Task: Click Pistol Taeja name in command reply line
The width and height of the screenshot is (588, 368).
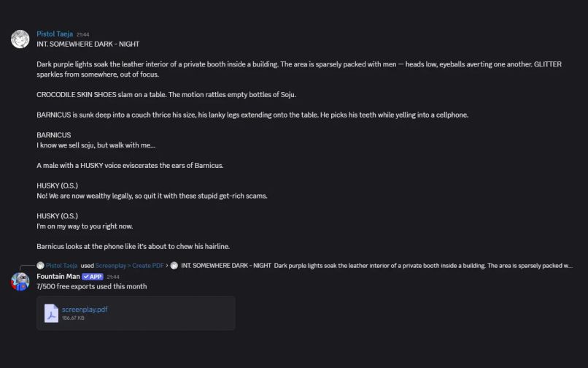Action: [62, 266]
